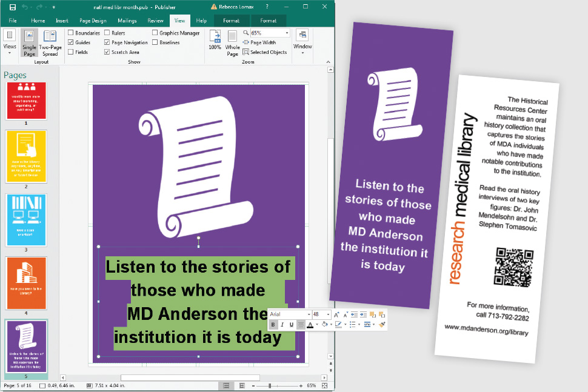Viewport: 588px width, 392px height.
Task: Apply underline from the mini toolbar
Action: pyautogui.click(x=291, y=324)
